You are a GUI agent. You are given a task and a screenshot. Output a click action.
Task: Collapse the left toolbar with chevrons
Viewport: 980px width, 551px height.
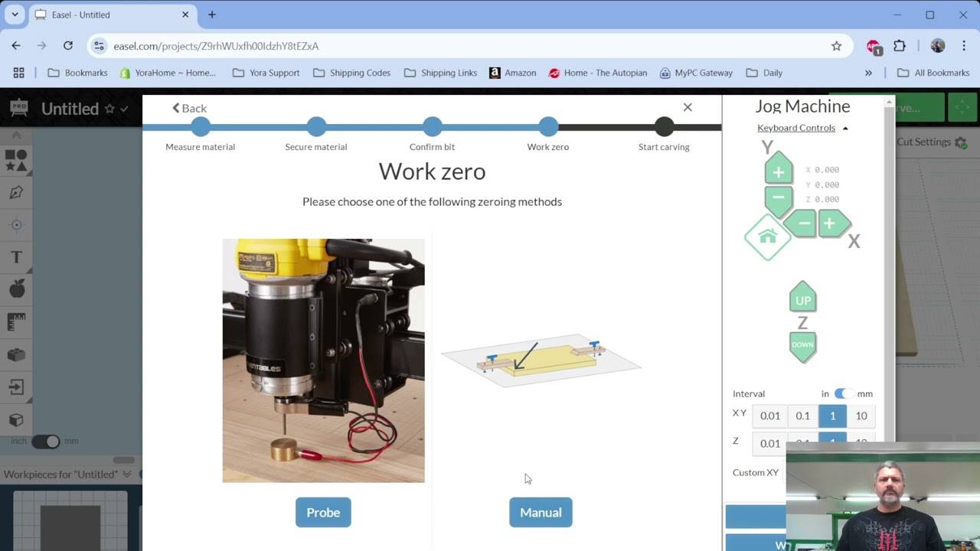coord(16,135)
